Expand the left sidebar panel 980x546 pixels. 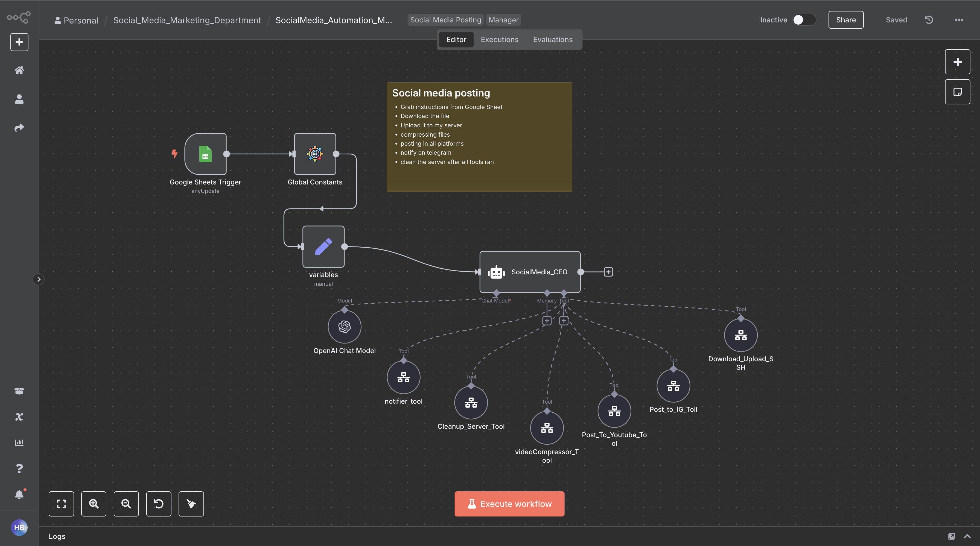[x=39, y=279]
